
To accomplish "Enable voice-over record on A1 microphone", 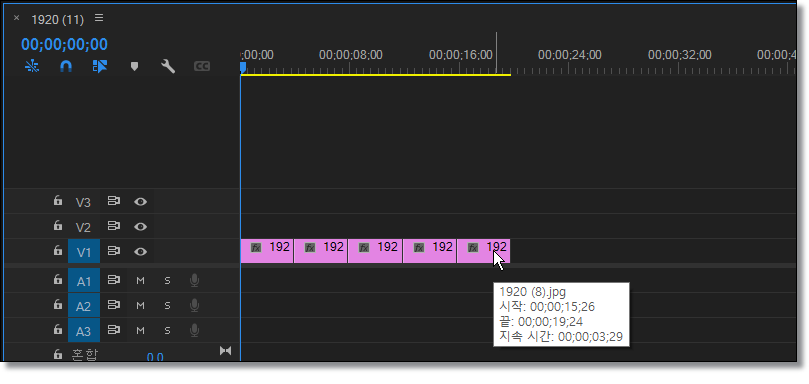I will tap(195, 280).
